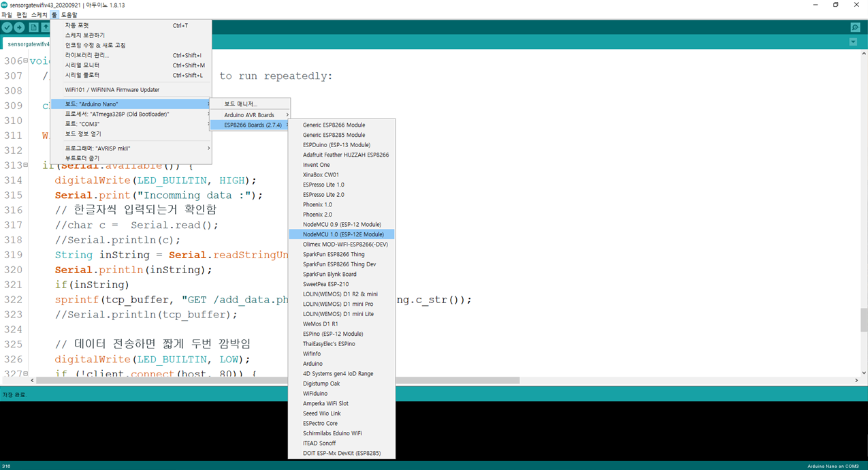Select Generic ESP8285 Module board
The width and height of the screenshot is (868, 470).
click(342, 135)
